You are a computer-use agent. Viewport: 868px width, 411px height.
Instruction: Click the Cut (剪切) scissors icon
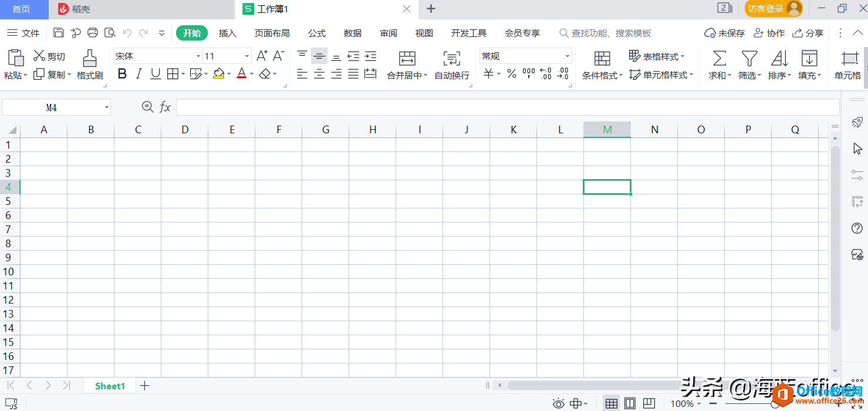pos(39,56)
